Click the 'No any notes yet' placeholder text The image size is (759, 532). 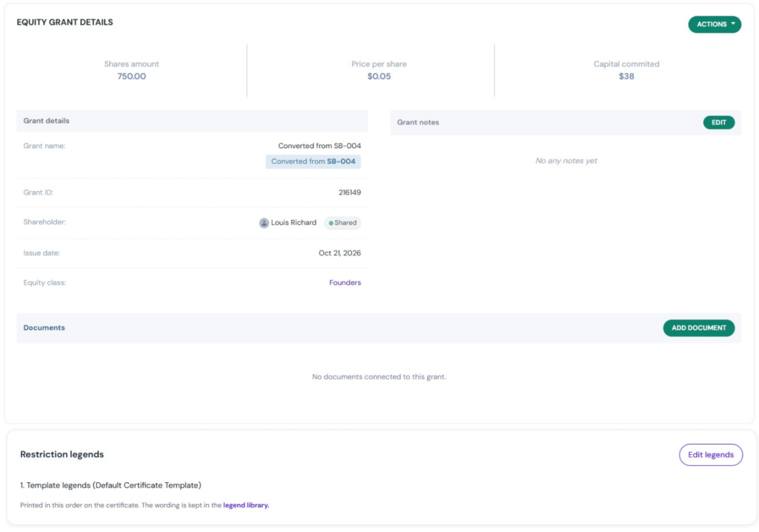566,161
